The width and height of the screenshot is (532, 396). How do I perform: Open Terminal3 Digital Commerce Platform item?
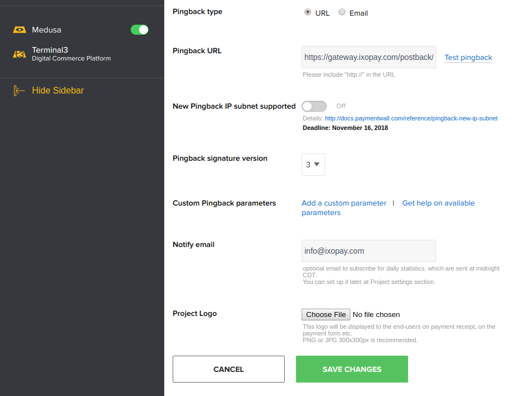tap(71, 54)
